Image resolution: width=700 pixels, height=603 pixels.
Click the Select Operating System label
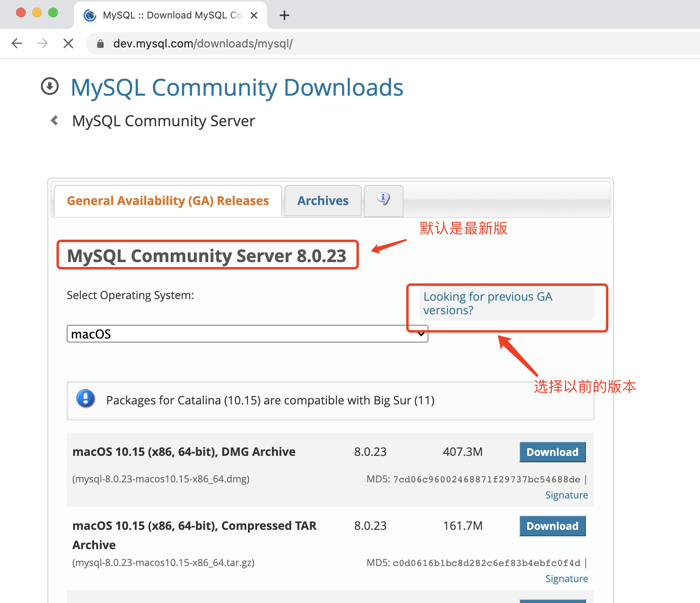[x=130, y=295]
